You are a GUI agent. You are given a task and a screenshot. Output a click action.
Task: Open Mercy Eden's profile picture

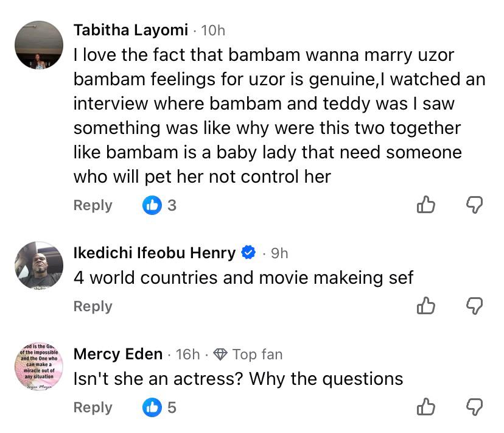pyautogui.click(x=39, y=367)
